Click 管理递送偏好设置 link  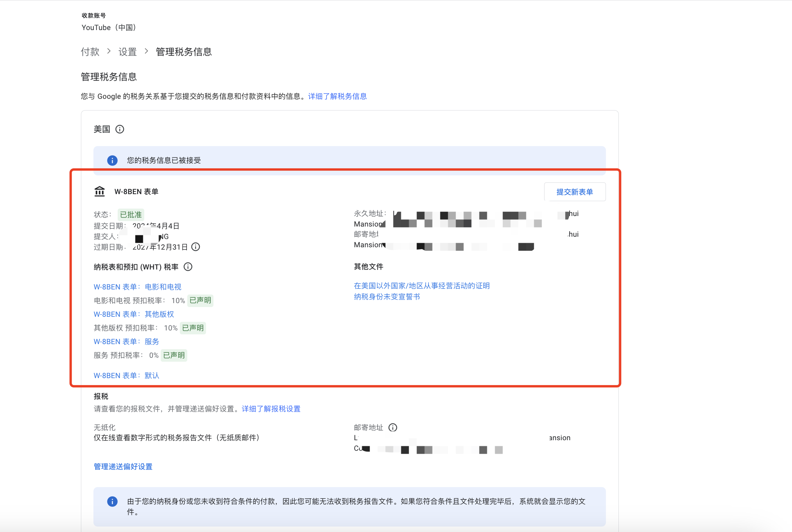pos(123,466)
